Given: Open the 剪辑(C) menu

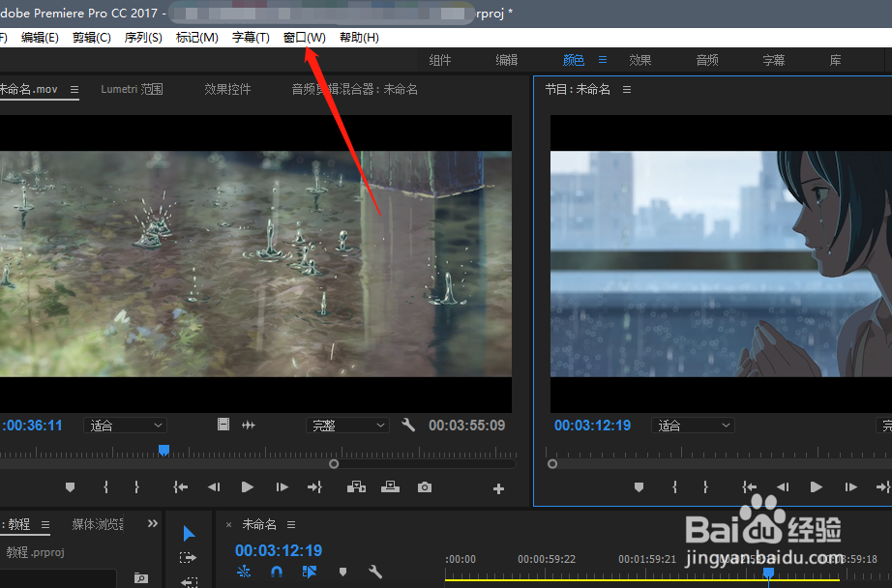Looking at the screenshot, I should [x=92, y=38].
